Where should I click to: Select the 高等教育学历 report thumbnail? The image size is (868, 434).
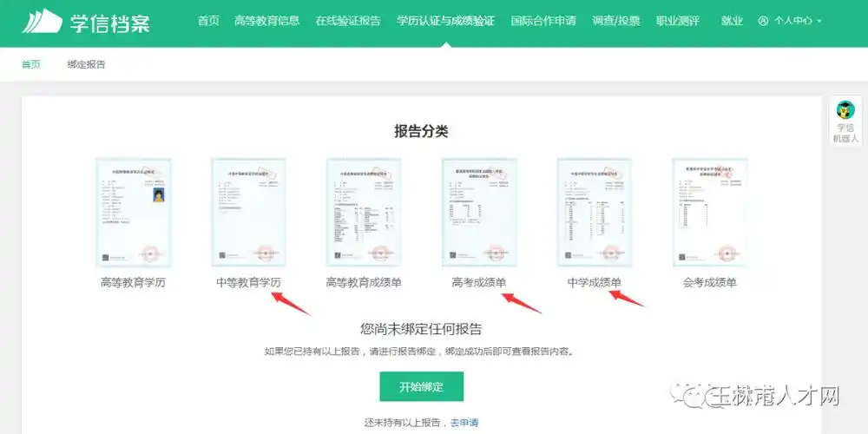click(134, 213)
